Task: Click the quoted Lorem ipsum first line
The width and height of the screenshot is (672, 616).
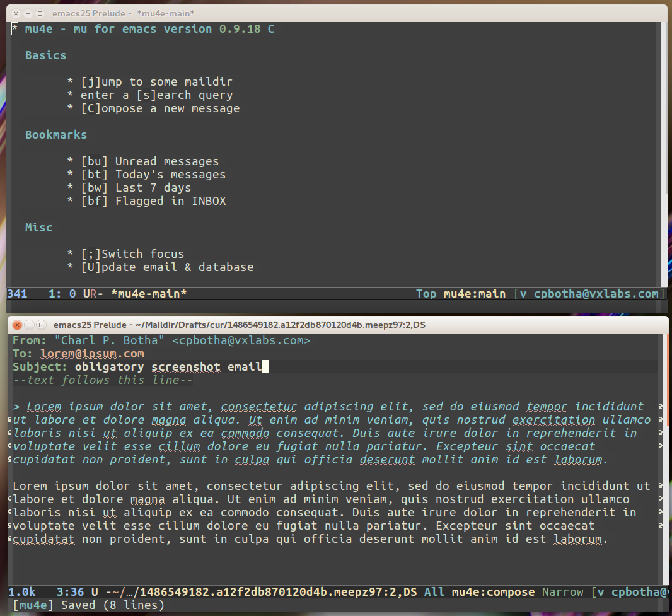Action: click(x=328, y=407)
